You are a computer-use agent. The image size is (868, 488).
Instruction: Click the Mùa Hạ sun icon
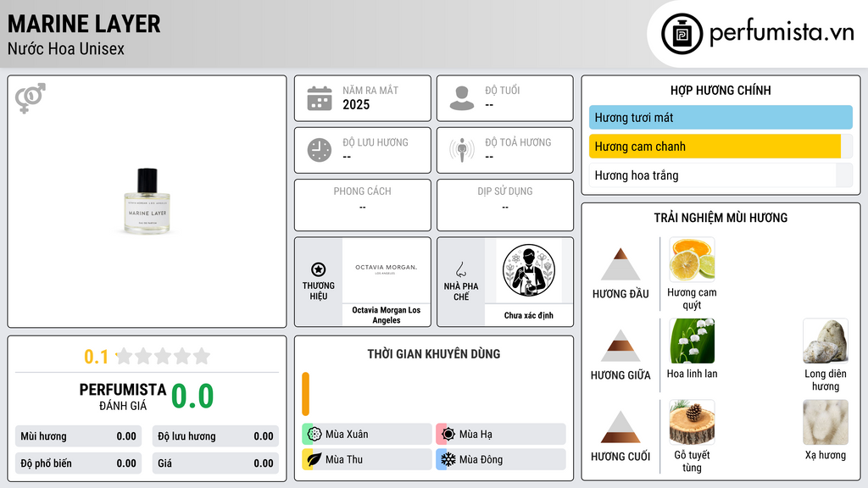[x=448, y=434]
